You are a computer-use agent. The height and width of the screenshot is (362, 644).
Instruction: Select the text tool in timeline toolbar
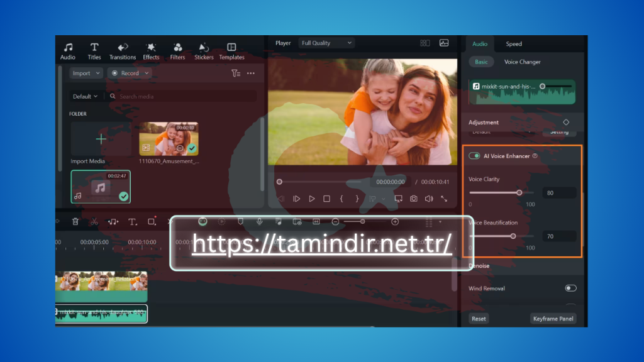click(x=132, y=222)
